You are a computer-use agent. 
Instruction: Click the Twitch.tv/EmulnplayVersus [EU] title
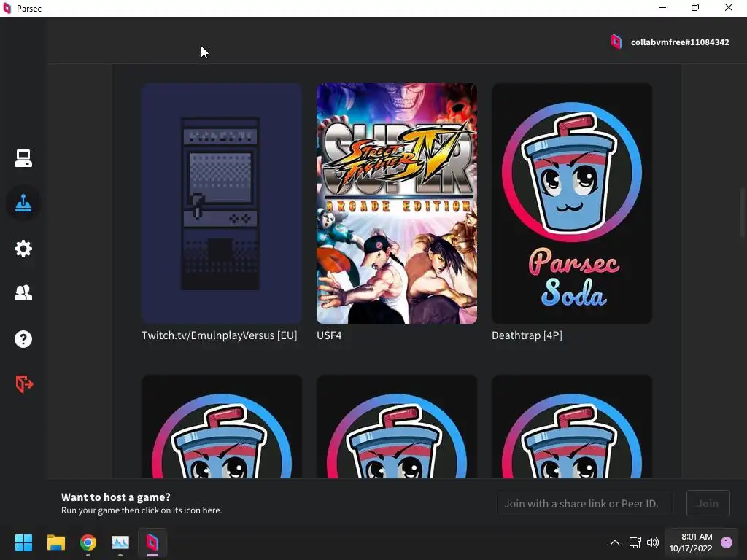coord(219,335)
